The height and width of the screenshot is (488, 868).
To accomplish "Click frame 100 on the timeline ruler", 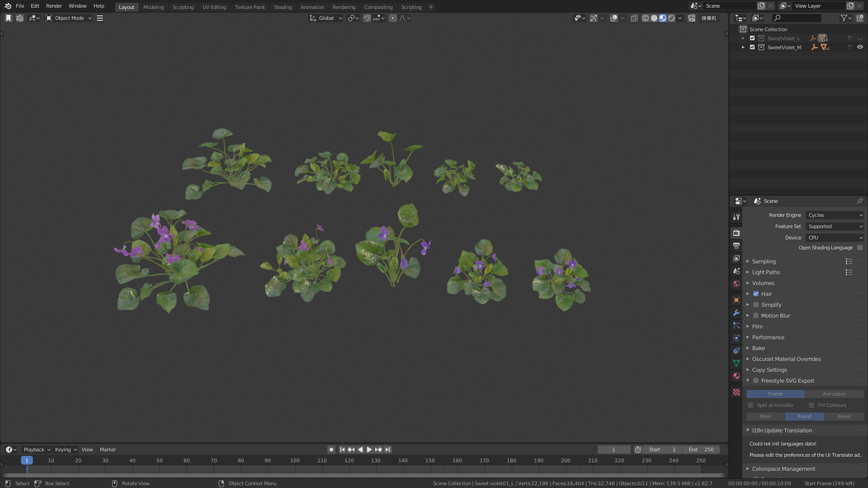I will 295,460.
